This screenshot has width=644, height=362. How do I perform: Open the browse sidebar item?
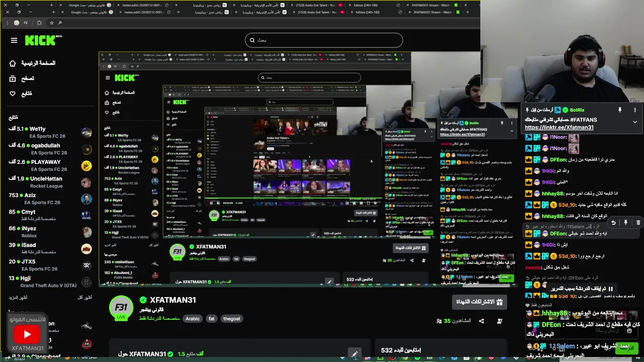point(22,78)
